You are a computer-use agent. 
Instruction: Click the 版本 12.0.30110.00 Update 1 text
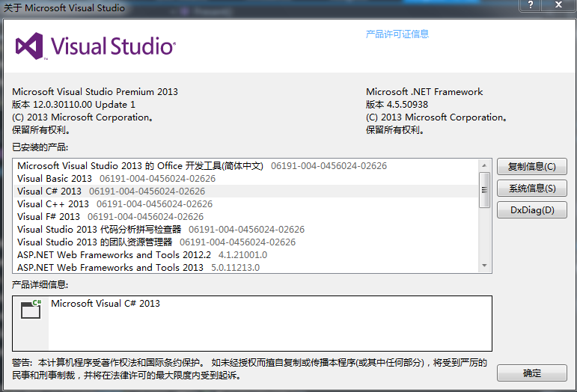pyautogui.click(x=73, y=105)
